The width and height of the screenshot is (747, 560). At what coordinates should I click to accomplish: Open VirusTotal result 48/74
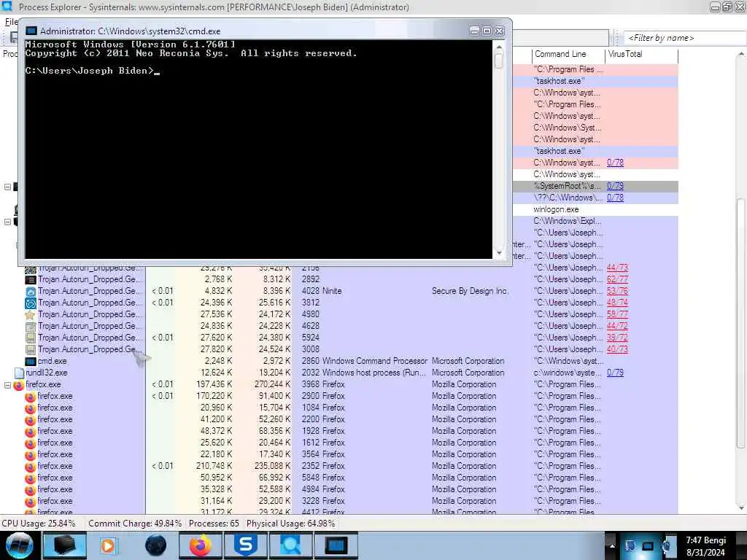pyautogui.click(x=617, y=303)
